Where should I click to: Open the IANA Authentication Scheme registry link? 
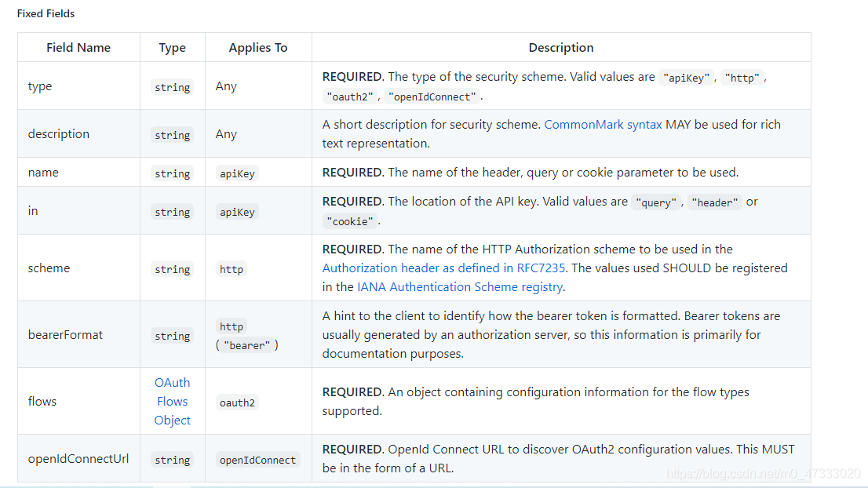click(x=460, y=286)
